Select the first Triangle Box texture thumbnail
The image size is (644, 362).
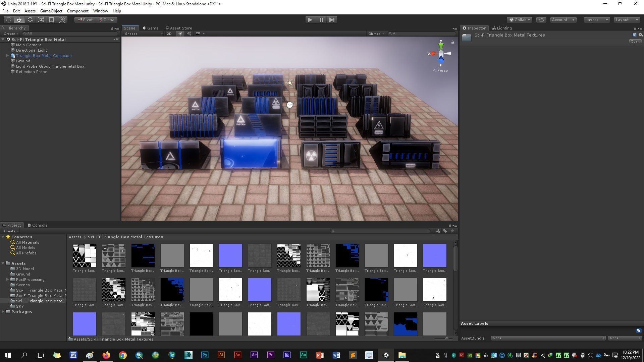(85, 256)
